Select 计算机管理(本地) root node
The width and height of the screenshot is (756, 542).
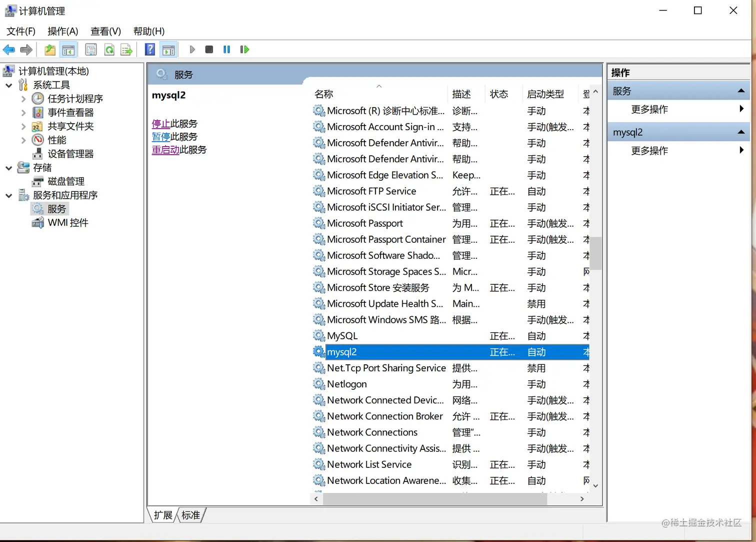[53, 71]
